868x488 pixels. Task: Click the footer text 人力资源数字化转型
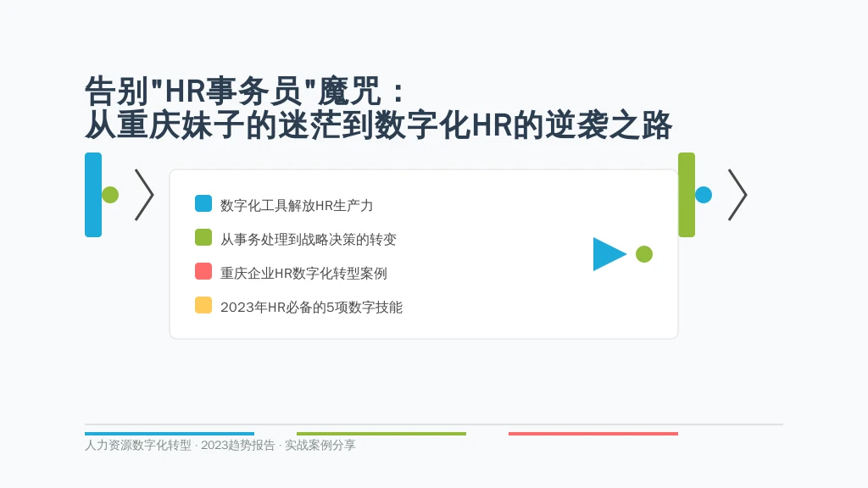pos(138,446)
